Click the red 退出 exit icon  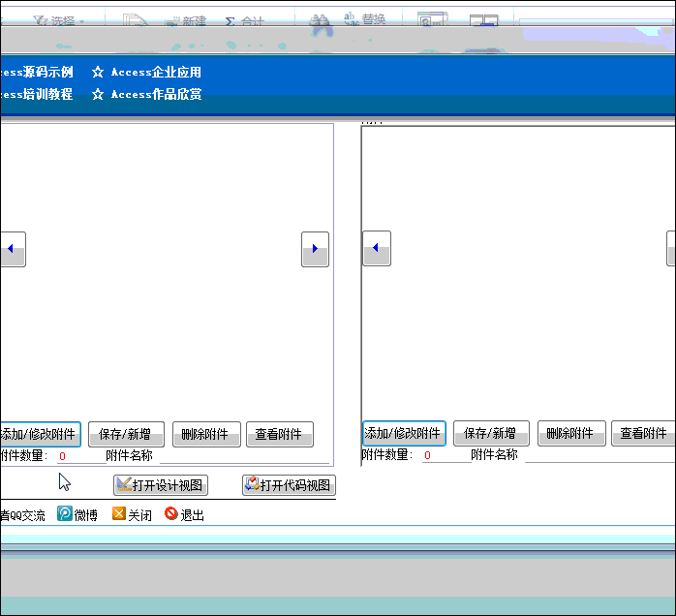(171, 513)
